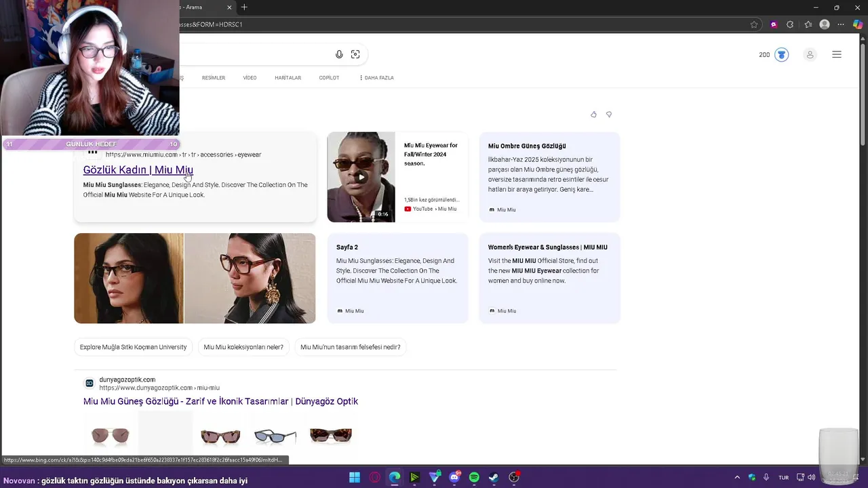Image resolution: width=868 pixels, height=488 pixels.
Task: Open Steam from taskbar
Action: [494, 477]
